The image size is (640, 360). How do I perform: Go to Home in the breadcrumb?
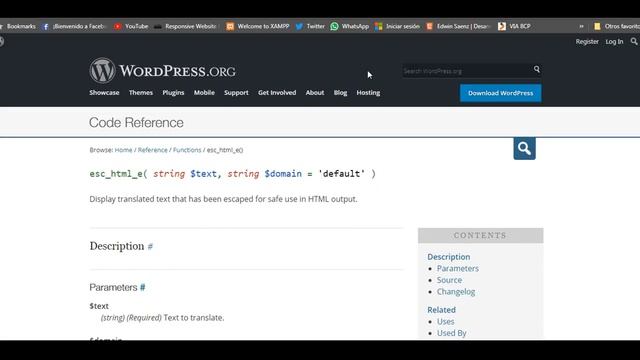[x=123, y=150]
